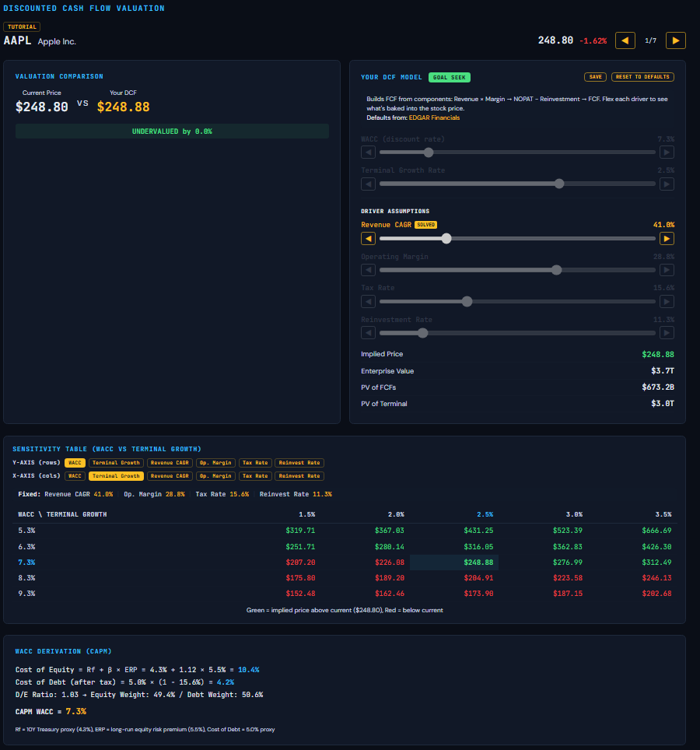700x750 pixels.
Task: Increase WACC discount rate arrow
Action: [x=667, y=152]
